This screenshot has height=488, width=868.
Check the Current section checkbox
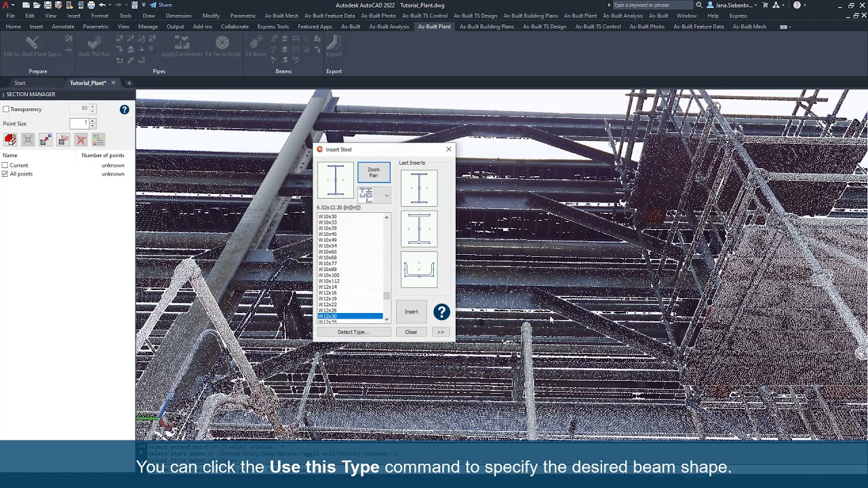(5, 165)
